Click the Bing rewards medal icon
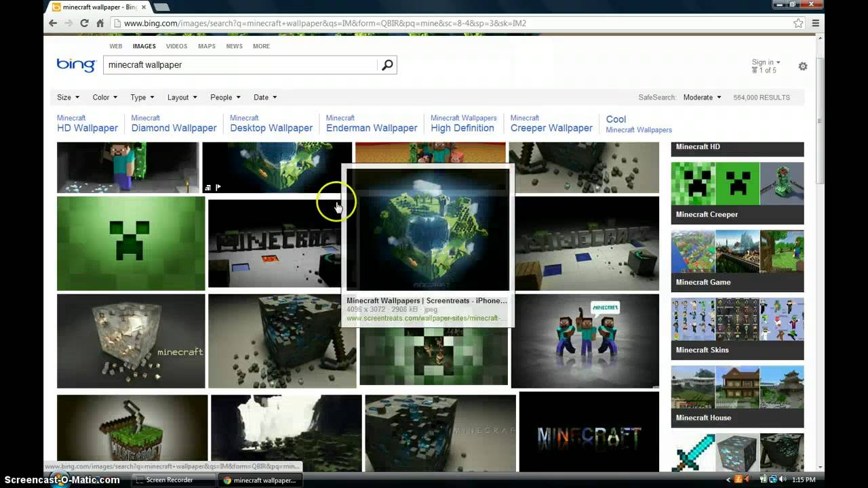The height and width of the screenshot is (488, 868). point(755,70)
